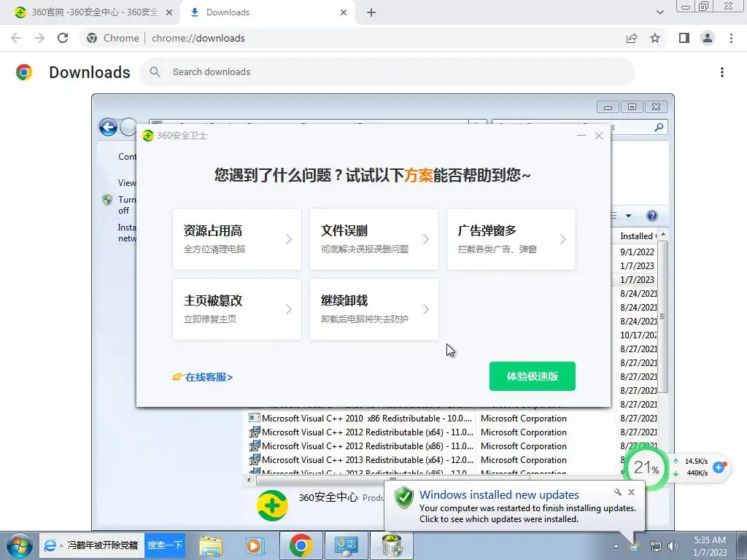Open a new Chrome tab
Viewport: 747px width, 560px height.
[x=371, y=13]
